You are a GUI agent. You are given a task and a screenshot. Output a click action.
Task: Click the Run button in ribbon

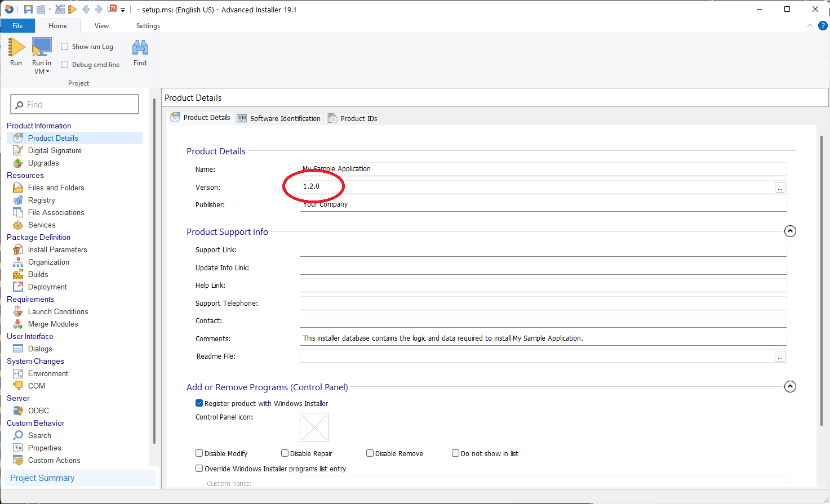tap(16, 52)
